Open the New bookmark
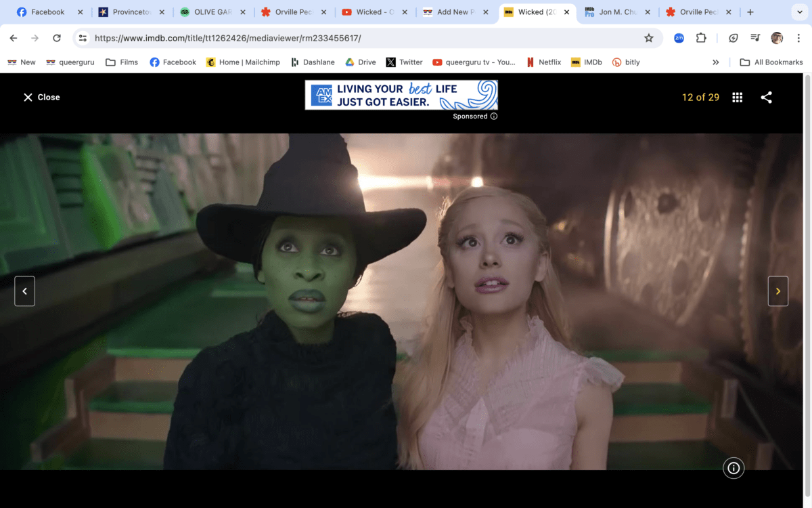 click(21, 62)
